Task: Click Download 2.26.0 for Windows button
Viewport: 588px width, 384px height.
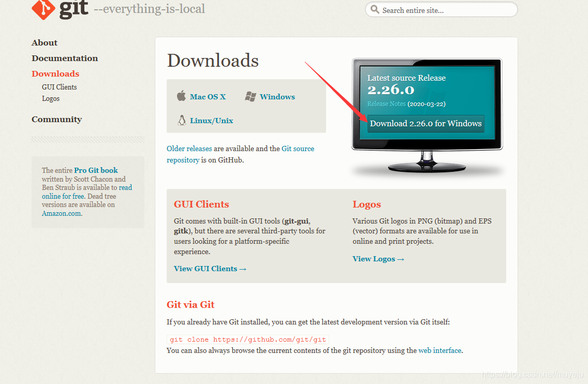Action: 425,123
